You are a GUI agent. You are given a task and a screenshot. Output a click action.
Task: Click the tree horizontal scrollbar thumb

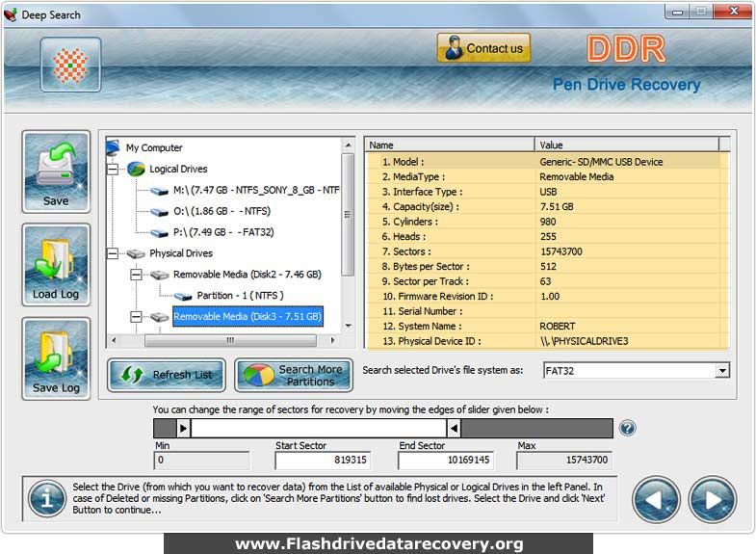230,340
